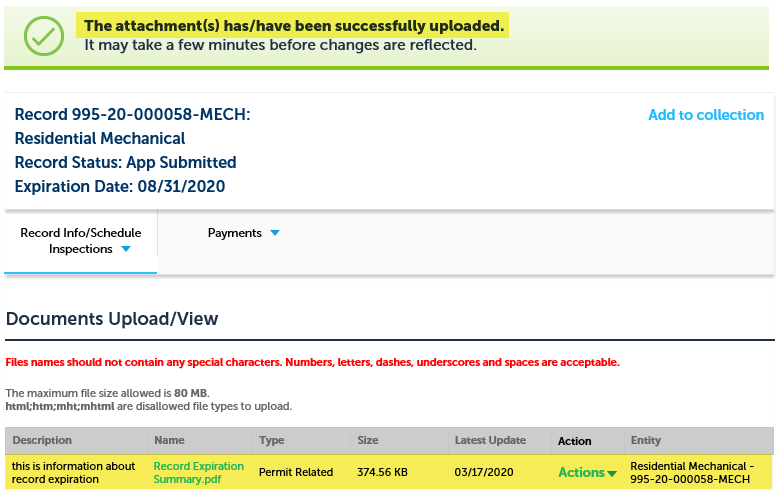The width and height of the screenshot is (783, 495).
Task: Click the green success checkmark icon
Action: pos(42,35)
